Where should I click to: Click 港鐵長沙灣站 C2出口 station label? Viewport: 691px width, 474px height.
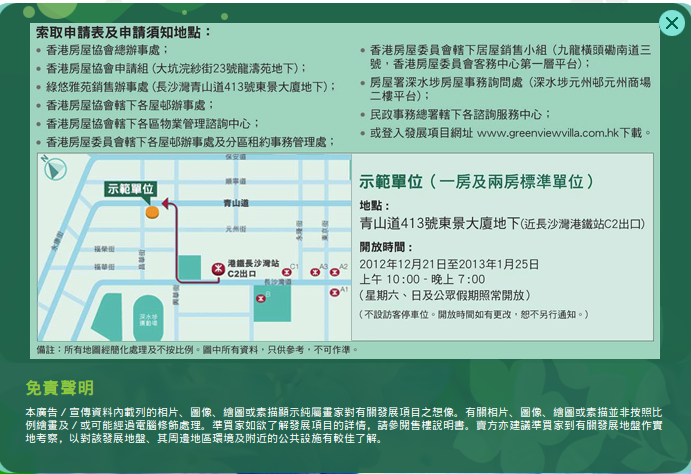point(253,268)
